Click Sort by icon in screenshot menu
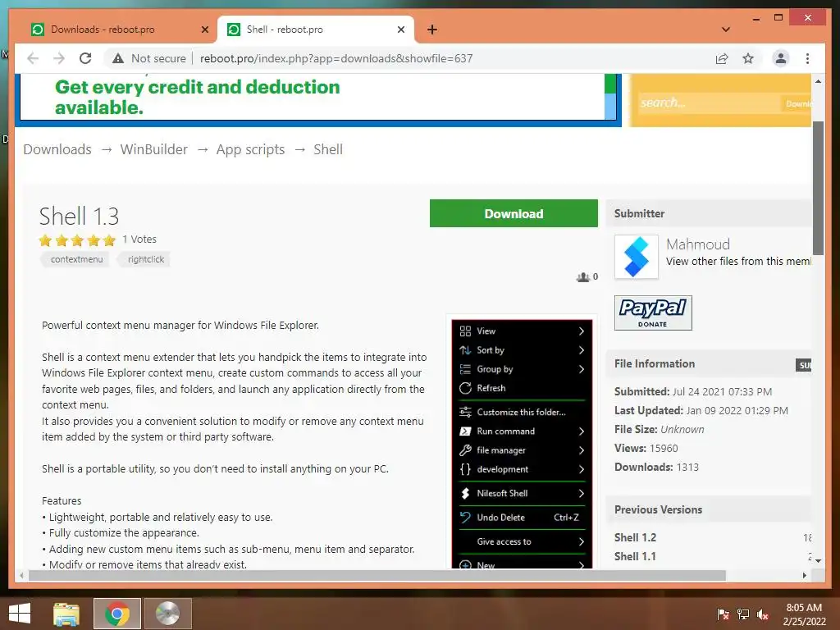The width and height of the screenshot is (840, 630). tap(465, 350)
